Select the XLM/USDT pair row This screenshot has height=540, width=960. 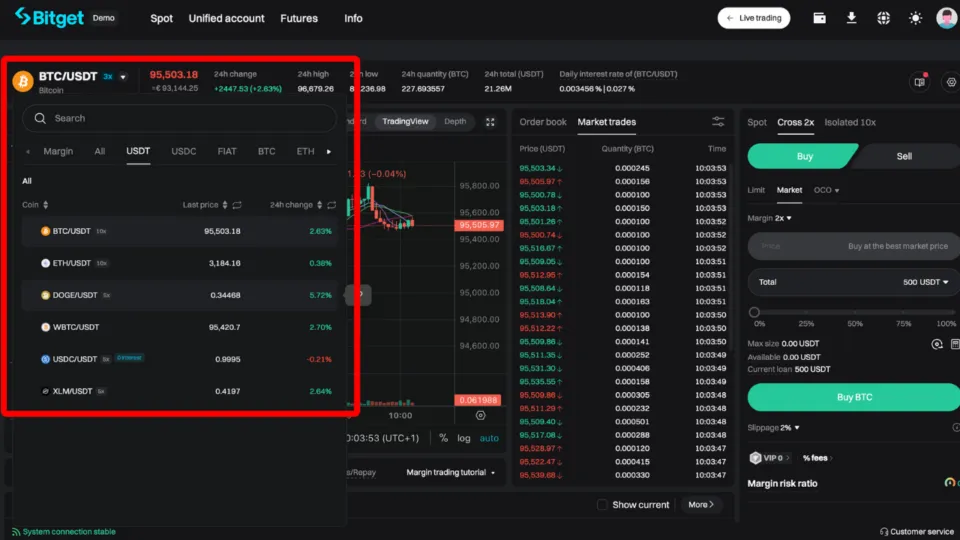(x=179, y=391)
